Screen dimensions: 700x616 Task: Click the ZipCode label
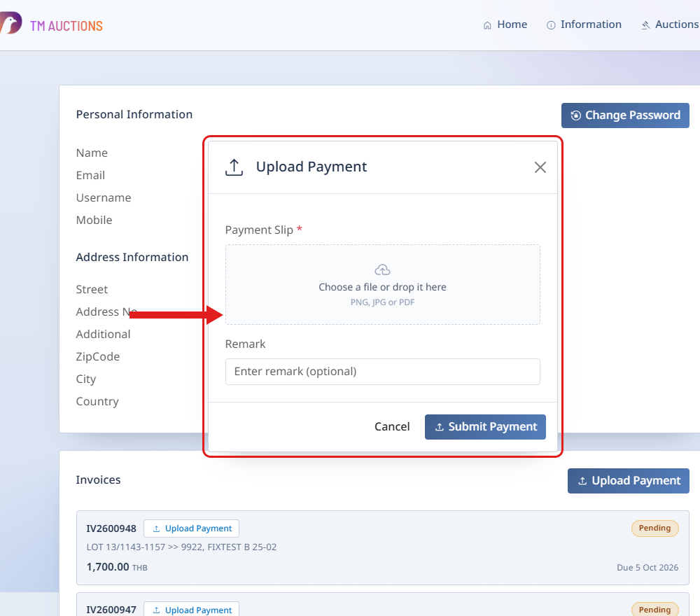coord(98,357)
